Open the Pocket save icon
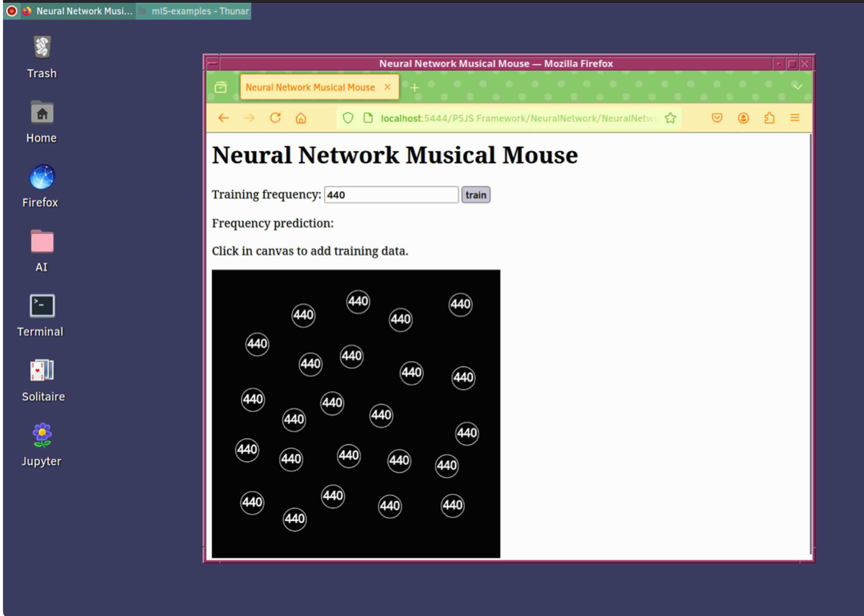The width and height of the screenshot is (864, 616). click(x=717, y=118)
